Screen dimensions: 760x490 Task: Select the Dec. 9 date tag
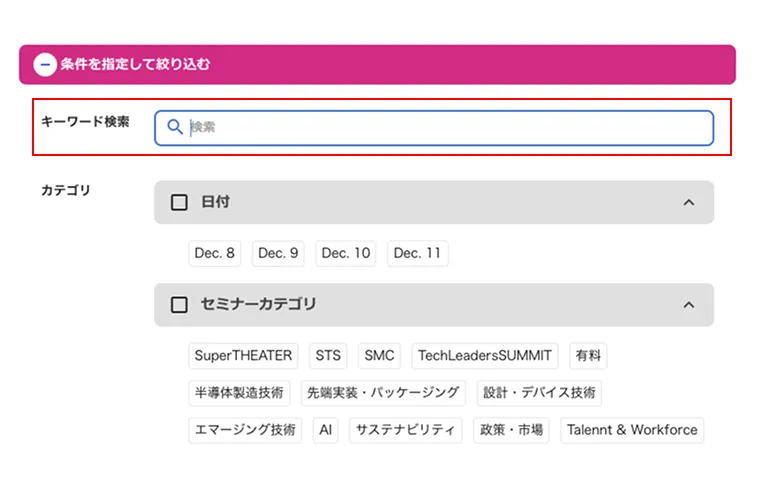click(278, 253)
